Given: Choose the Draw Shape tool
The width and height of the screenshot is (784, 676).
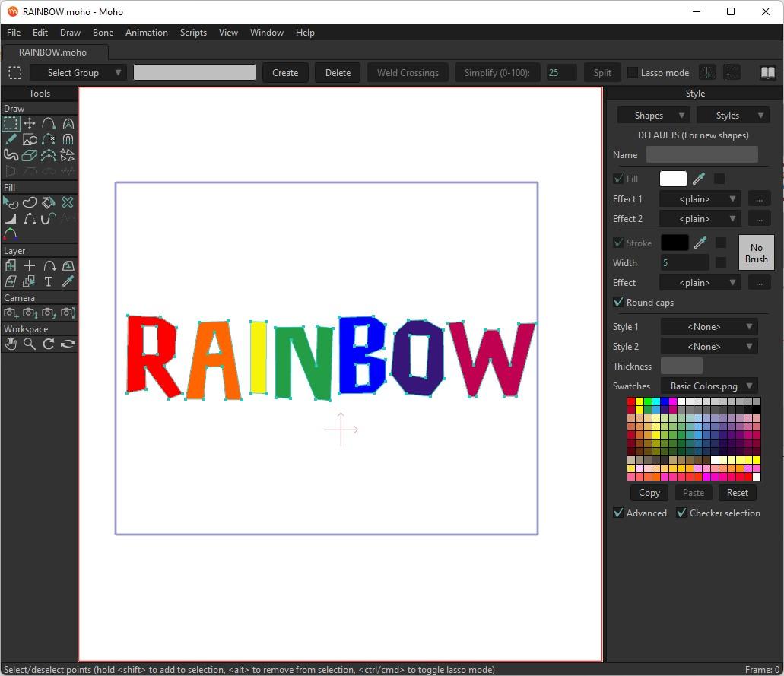Looking at the screenshot, I should 30,139.
